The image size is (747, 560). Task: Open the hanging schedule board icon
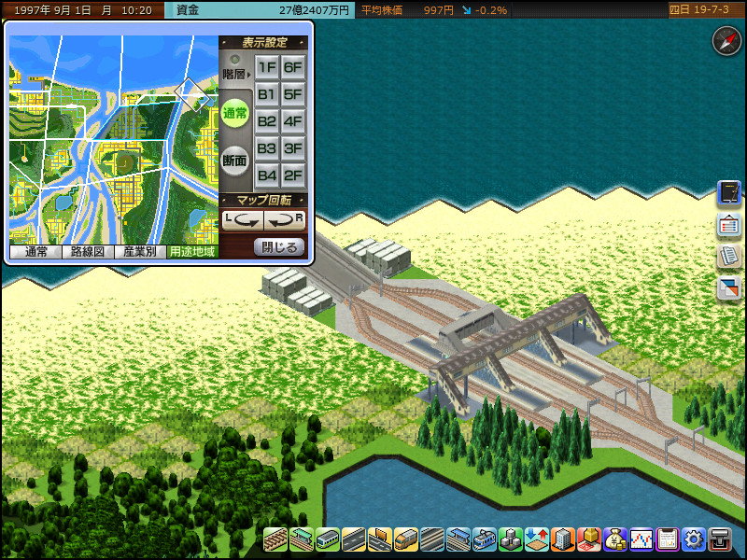click(729, 226)
